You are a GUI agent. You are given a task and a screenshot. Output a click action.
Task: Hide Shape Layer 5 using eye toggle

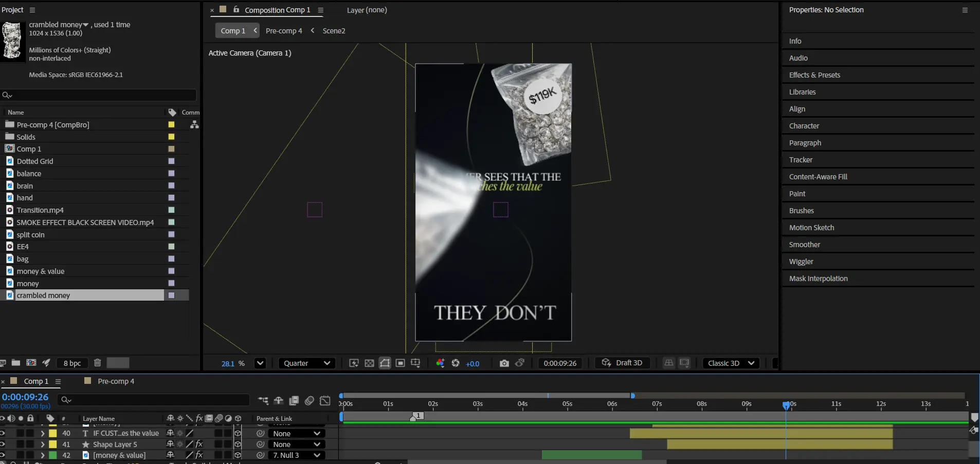click(3, 444)
